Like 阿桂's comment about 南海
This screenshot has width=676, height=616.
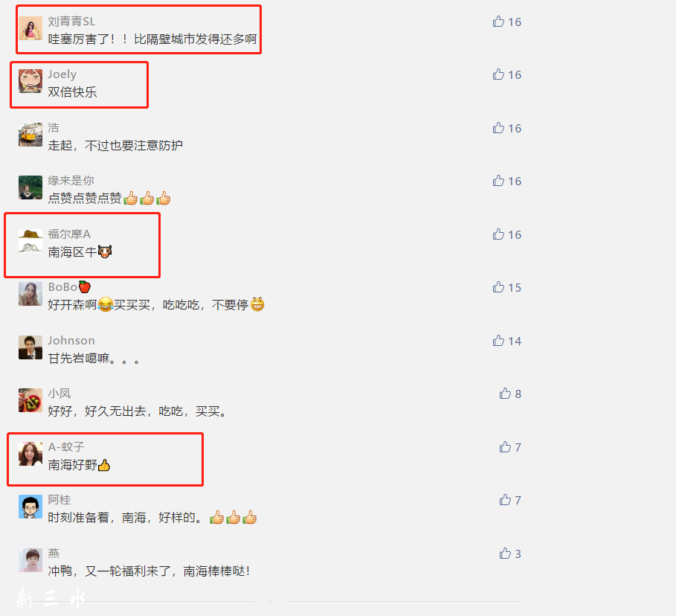505,499
